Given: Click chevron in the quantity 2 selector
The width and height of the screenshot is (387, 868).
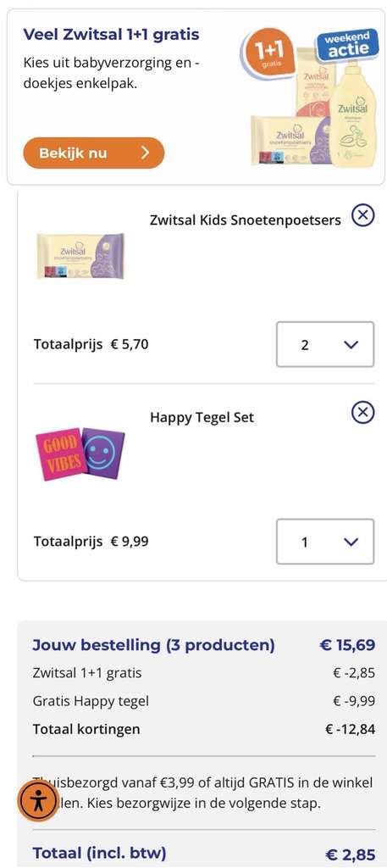Looking at the screenshot, I should tap(351, 345).
